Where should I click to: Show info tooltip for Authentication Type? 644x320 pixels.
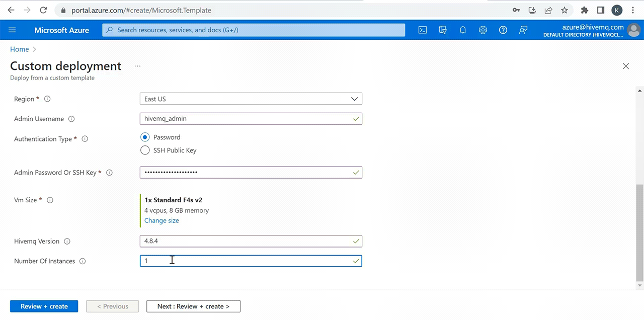click(85, 139)
